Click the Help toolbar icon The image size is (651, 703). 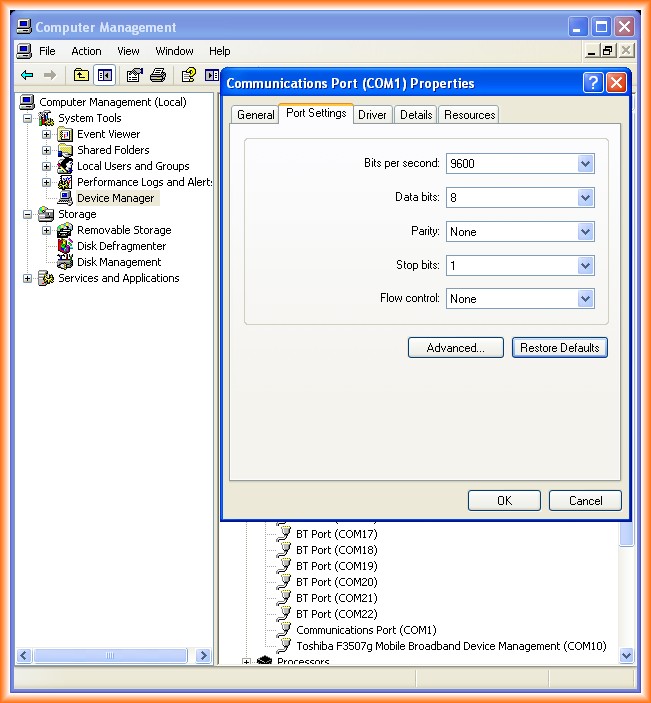pos(188,75)
